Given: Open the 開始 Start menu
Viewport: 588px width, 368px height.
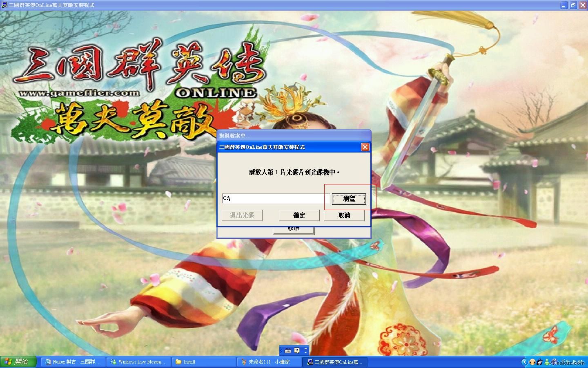Looking at the screenshot, I should (x=18, y=362).
